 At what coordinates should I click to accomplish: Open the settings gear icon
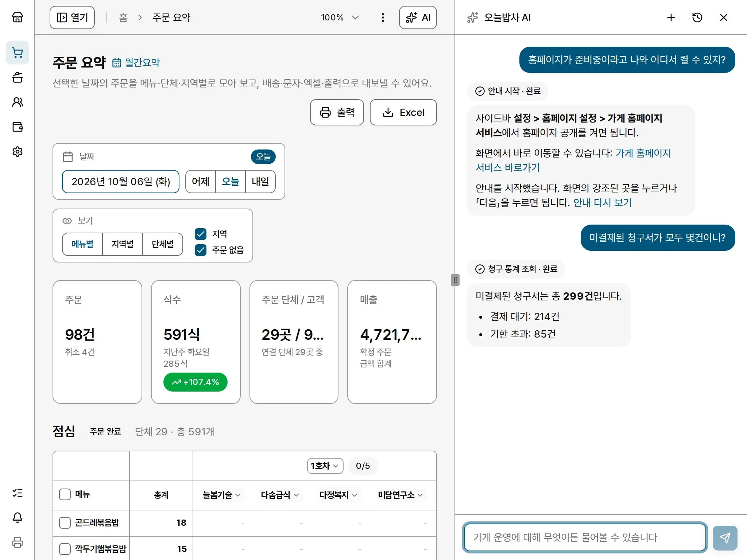18,152
